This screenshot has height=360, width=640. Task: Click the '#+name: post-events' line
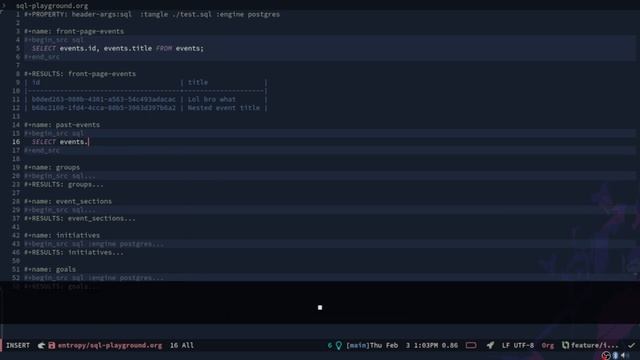(62, 125)
